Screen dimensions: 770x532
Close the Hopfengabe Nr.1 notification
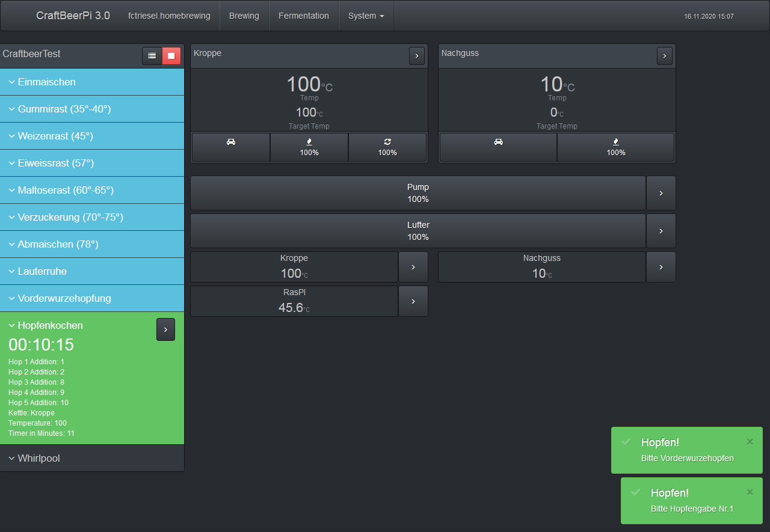750,492
